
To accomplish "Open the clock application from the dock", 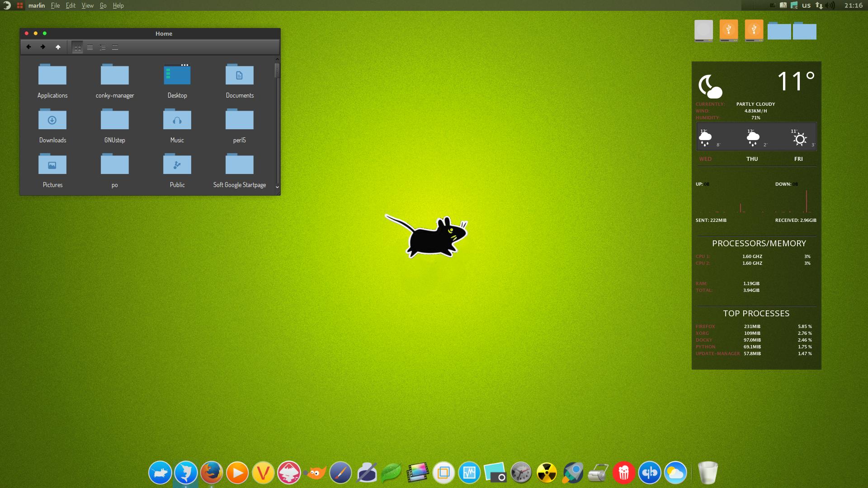I will pos(520,473).
